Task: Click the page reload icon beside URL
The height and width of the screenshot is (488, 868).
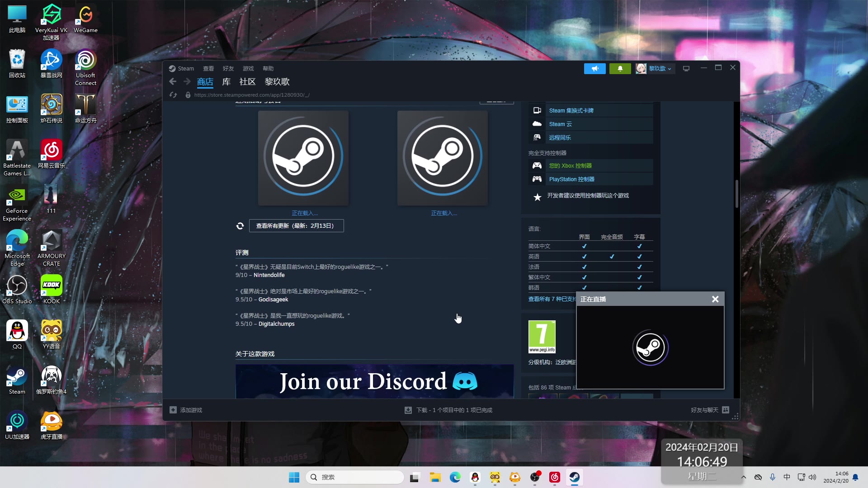Action: tap(173, 95)
